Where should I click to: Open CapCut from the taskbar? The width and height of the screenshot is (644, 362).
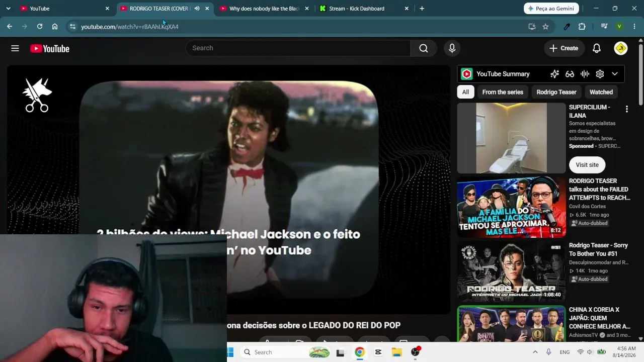(378, 352)
